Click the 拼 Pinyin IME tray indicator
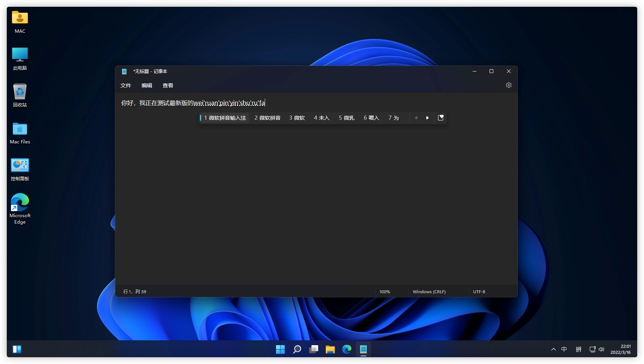This screenshot has height=364, width=644. (578, 349)
